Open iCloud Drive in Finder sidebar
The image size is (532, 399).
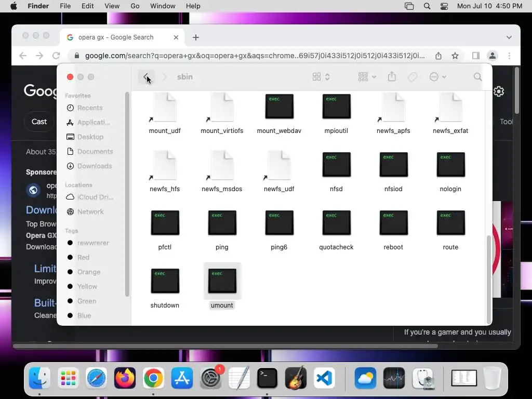[x=90, y=197]
